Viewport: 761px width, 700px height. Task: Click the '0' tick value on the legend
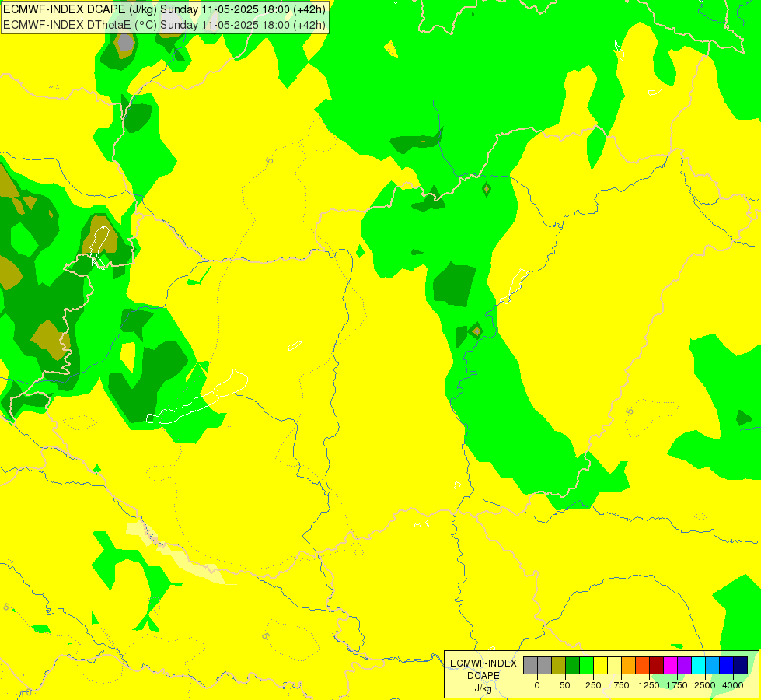[537, 685]
